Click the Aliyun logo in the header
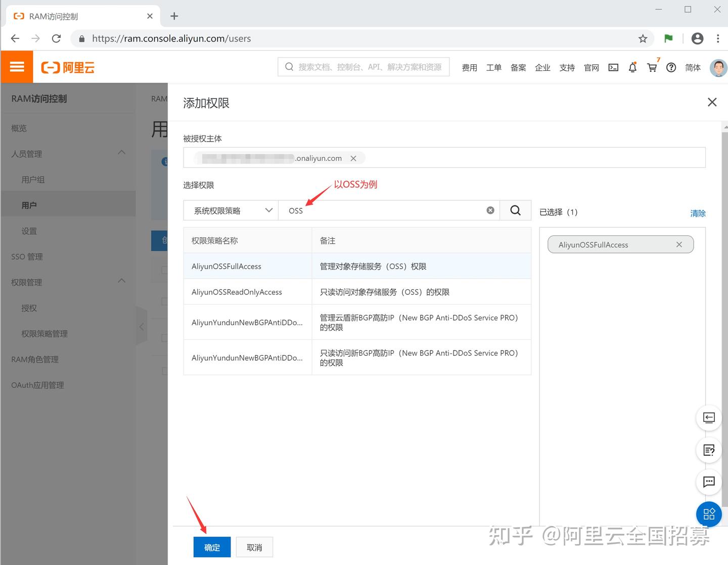This screenshot has width=728, height=565. pos(67,66)
